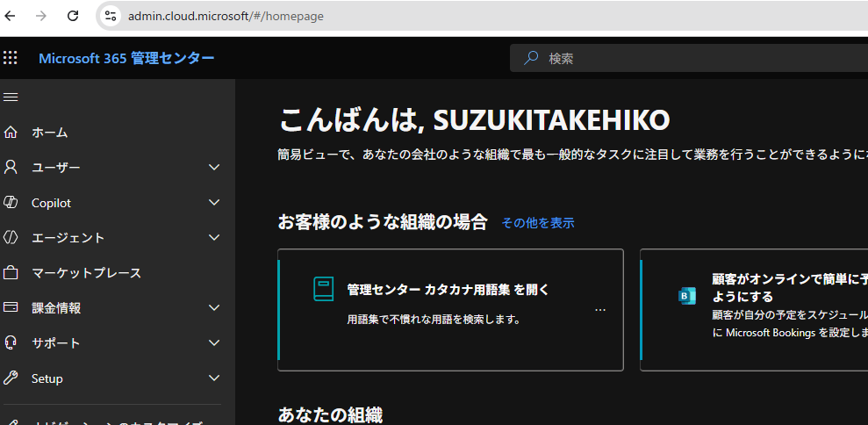Image resolution: width=868 pixels, height=425 pixels.
Task: Open more options on the カタカナ用語集 card
Action: 600,310
